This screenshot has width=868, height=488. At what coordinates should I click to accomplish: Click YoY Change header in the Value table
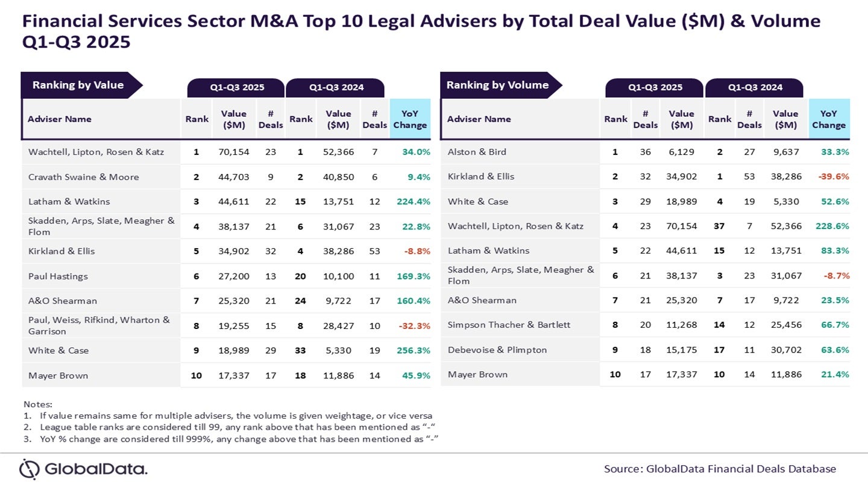pyautogui.click(x=410, y=119)
